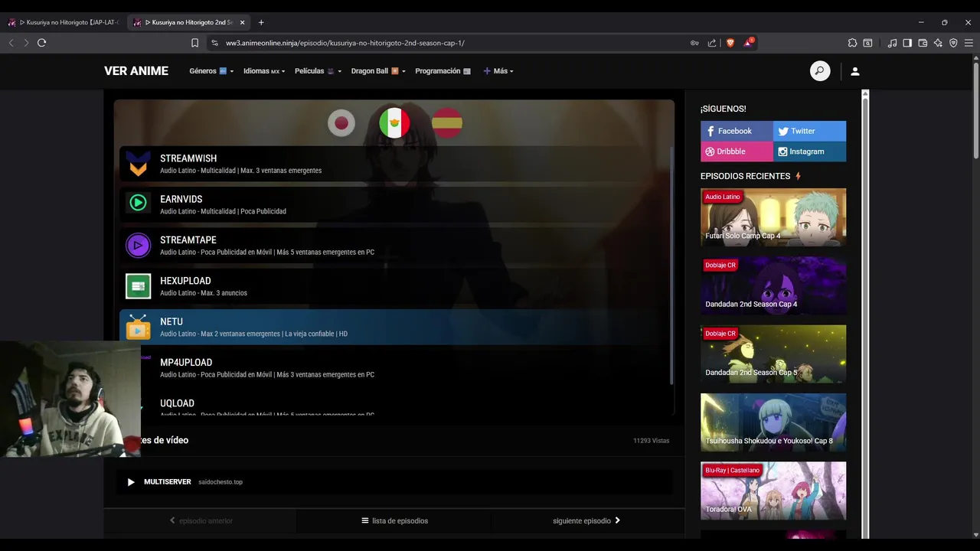Choose the UQLOAD server
This screenshot has width=980, height=551.
(394, 403)
